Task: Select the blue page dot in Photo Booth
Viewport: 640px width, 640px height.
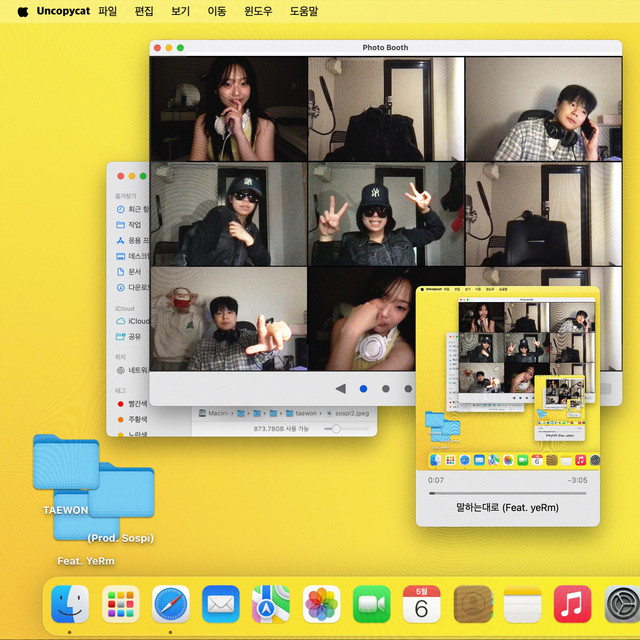Action: [x=363, y=388]
